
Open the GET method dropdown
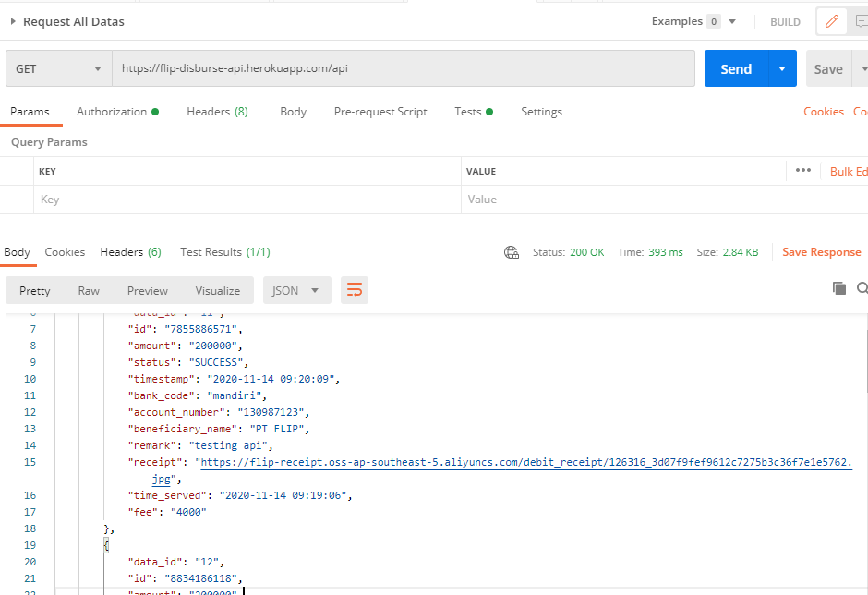click(59, 68)
